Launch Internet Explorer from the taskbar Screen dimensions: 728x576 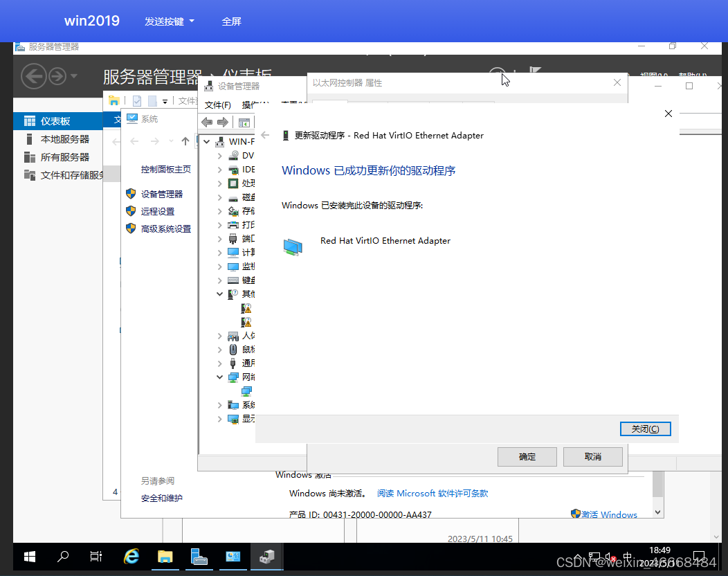[131, 557]
